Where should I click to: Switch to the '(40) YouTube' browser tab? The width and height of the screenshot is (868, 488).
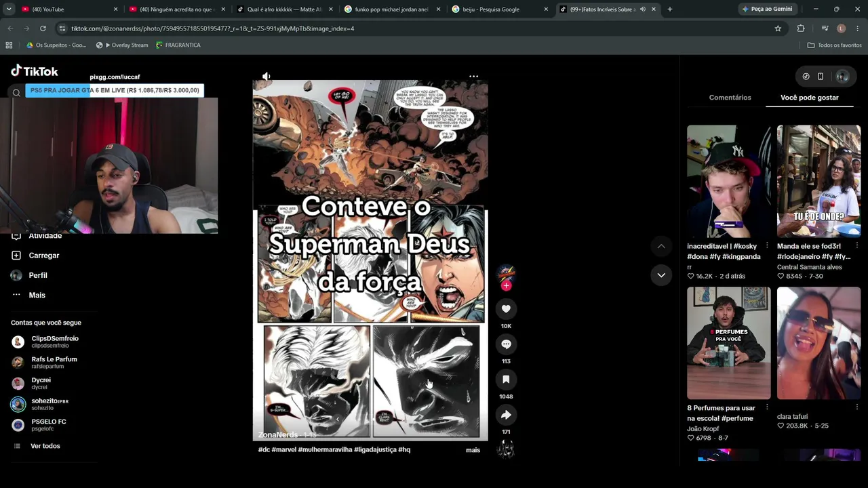[70, 9]
